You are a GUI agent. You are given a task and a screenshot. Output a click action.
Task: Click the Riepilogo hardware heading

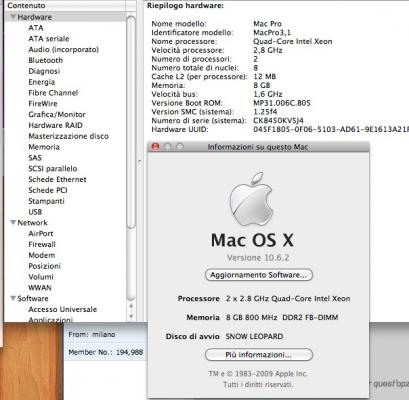pyautogui.click(x=185, y=6)
